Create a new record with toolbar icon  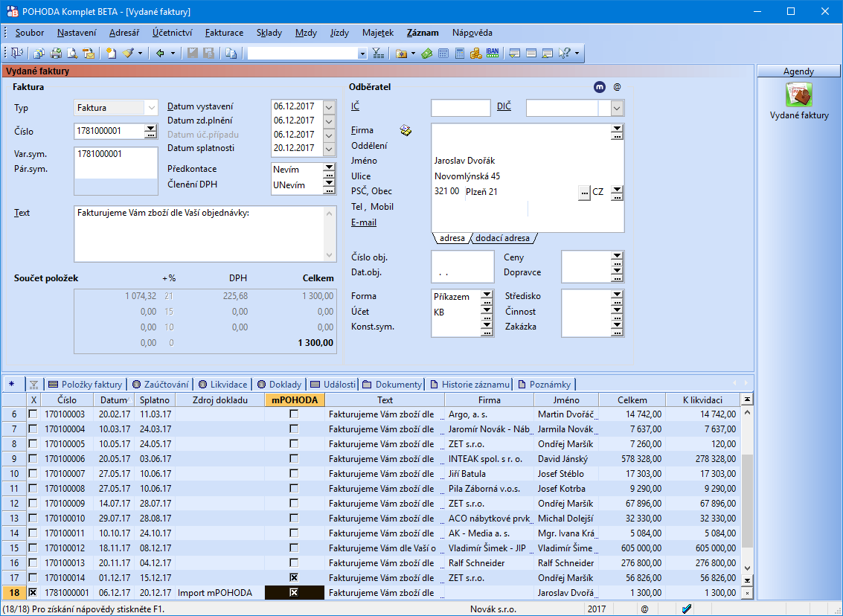(x=111, y=54)
